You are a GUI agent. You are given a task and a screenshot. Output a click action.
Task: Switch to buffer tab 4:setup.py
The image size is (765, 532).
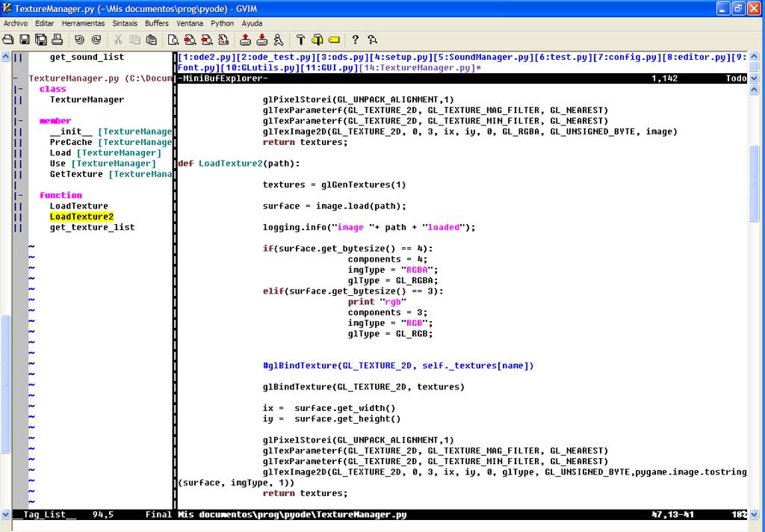click(400, 57)
